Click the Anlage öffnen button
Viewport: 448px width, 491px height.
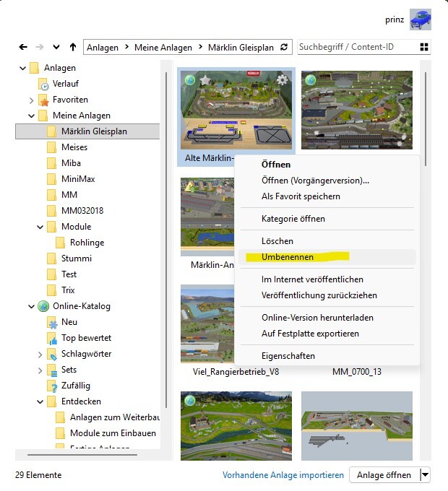[384, 475]
